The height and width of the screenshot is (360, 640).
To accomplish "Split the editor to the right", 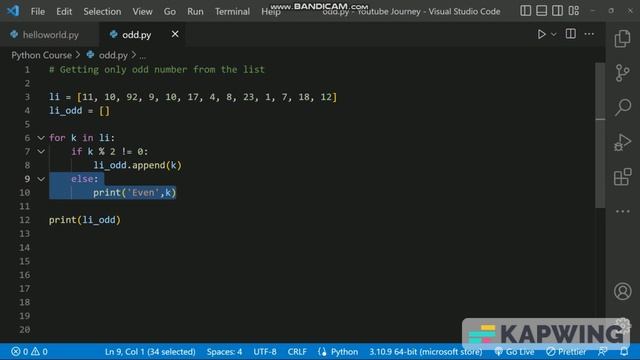I will click(571, 34).
